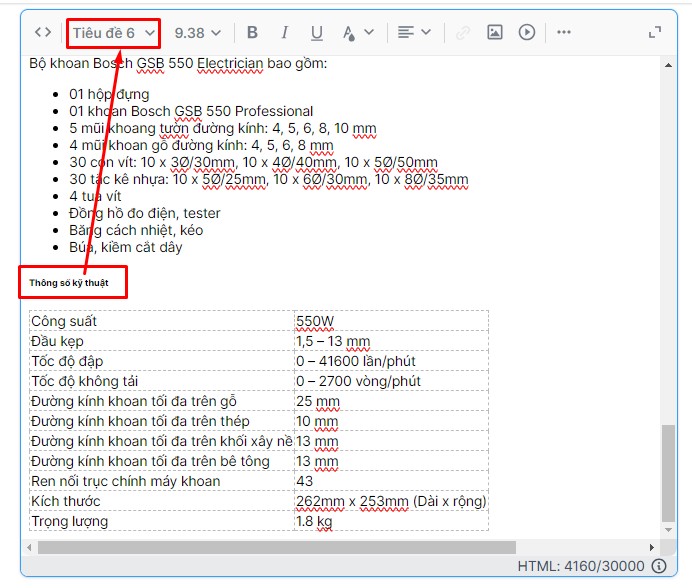Toggle bold formatting
Viewport: 692px width, 588px height.
coord(252,32)
